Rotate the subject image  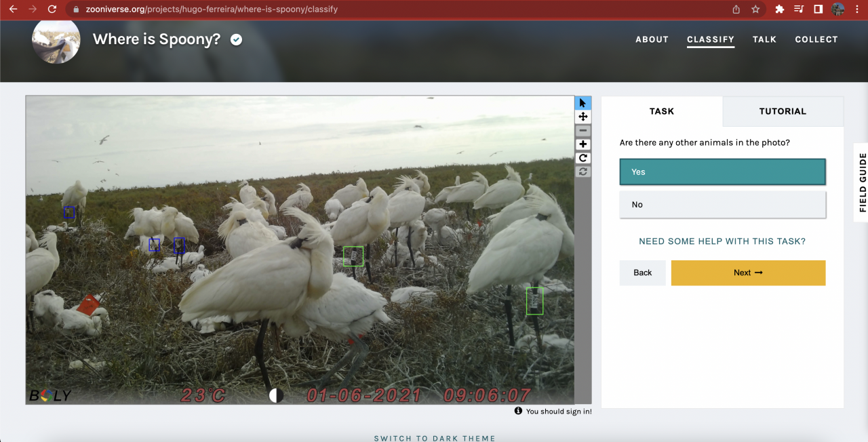(x=583, y=158)
